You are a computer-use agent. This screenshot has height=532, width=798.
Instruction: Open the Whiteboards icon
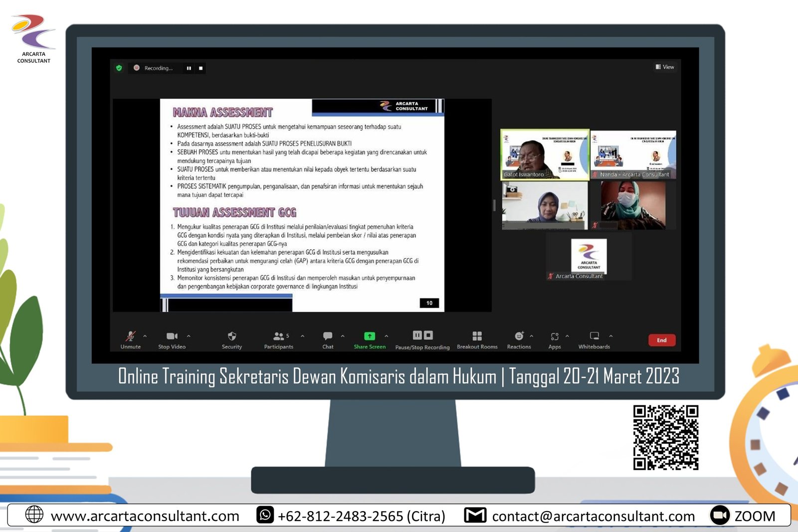click(594, 337)
